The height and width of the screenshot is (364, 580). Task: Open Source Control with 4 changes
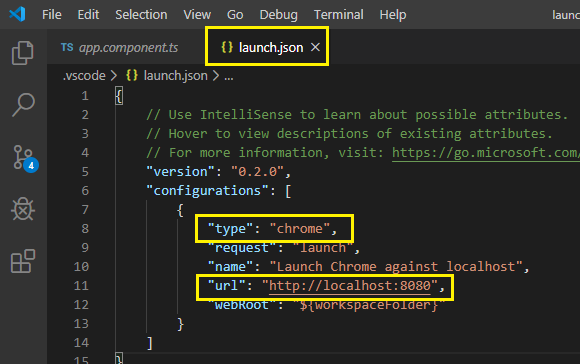click(25, 159)
